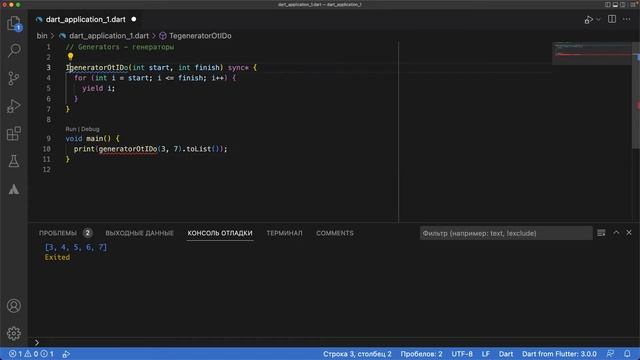Click the Пробелов: 2 indentation status
640x360 pixels.
pyautogui.click(x=421, y=354)
